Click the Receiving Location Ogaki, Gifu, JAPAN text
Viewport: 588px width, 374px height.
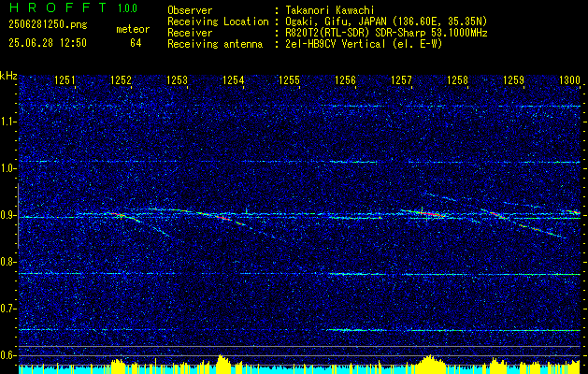386,22
